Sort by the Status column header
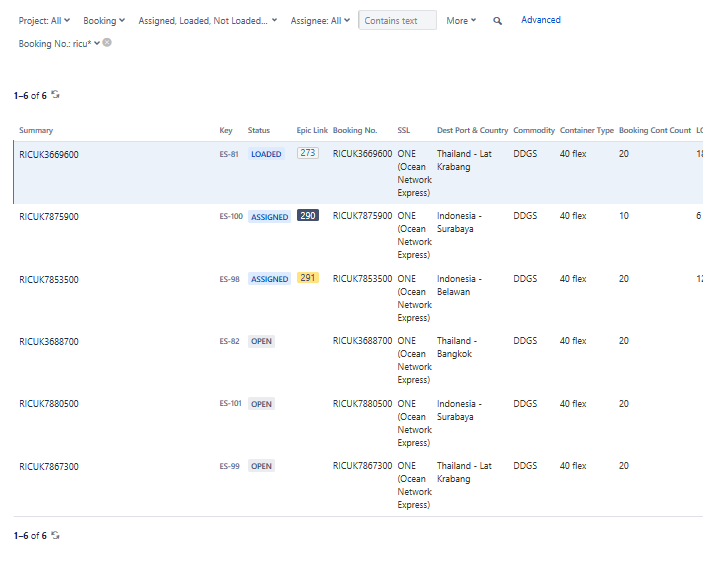 point(259,130)
